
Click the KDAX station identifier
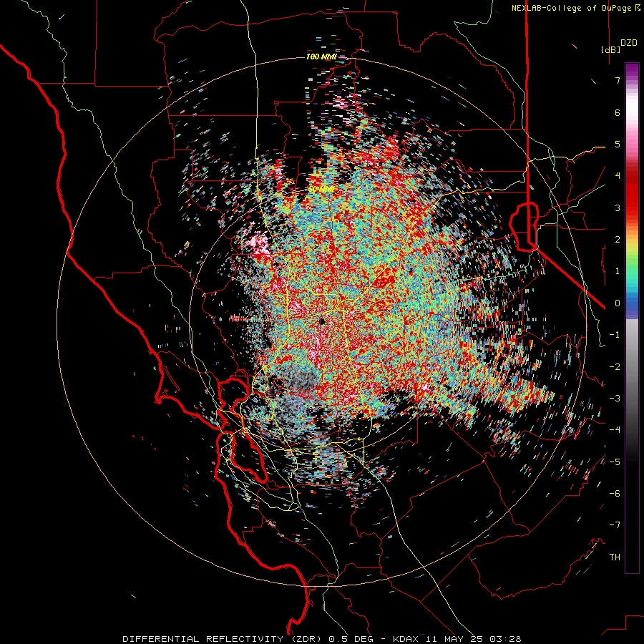(406, 639)
